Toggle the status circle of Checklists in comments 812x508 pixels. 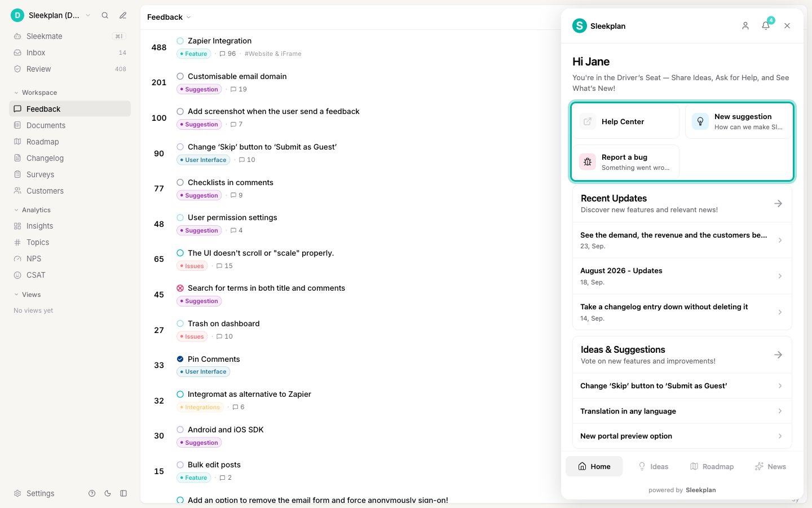(180, 182)
